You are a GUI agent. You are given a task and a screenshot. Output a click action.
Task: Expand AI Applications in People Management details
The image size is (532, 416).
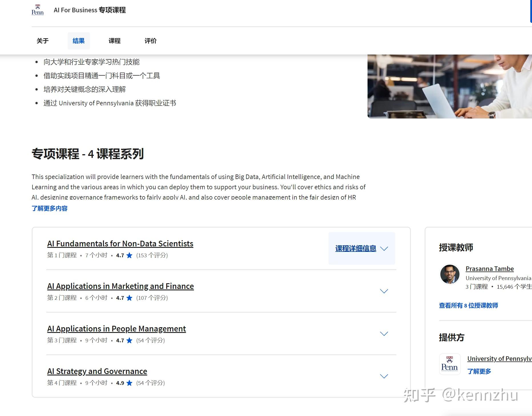pyautogui.click(x=384, y=333)
